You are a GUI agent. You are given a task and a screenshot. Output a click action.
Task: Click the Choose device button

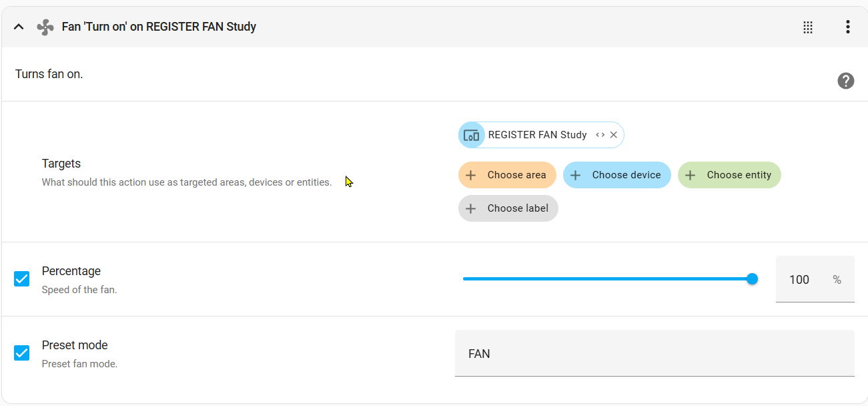tap(617, 175)
